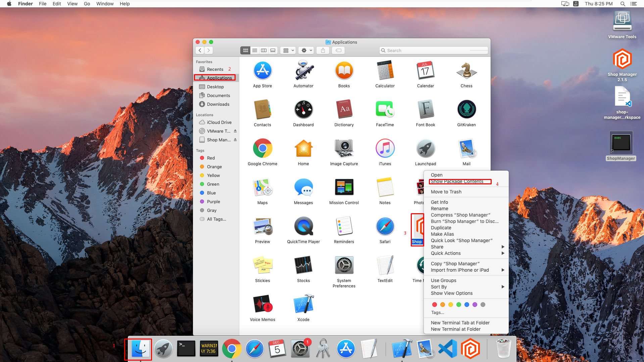The width and height of the screenshot is (644, 362).
Task: Open the group-by arrangement dropdown
Action: 288,50
